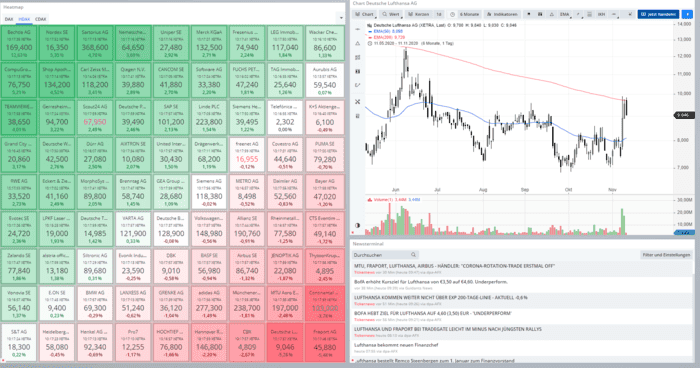
Task: Select the triangle shape tool in left chart sidebar
Action: (x=358, y=43)
